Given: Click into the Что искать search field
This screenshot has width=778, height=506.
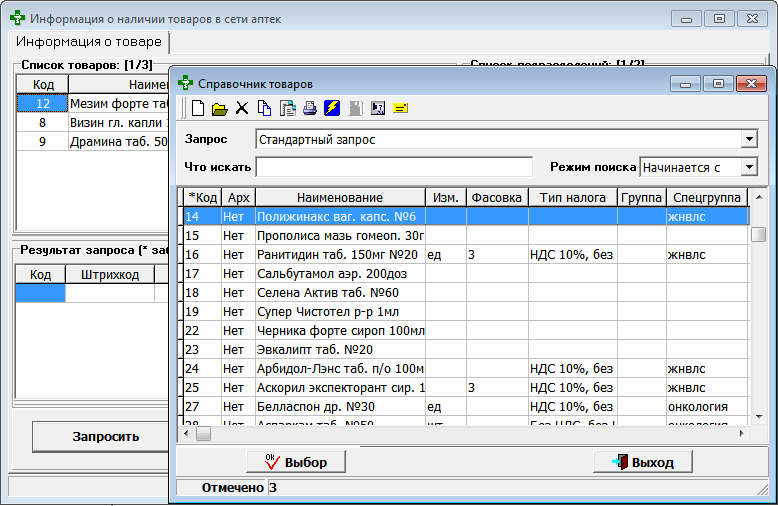Looking at the screenshot, I should coord(394,167).
